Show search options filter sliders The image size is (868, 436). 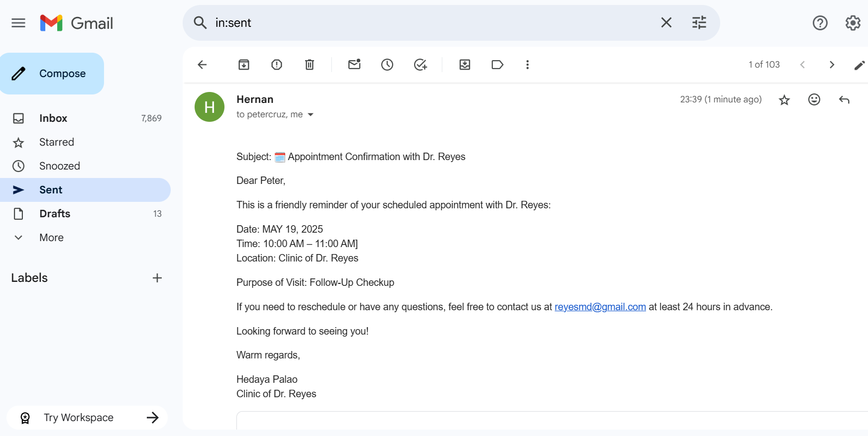[699, 23]
